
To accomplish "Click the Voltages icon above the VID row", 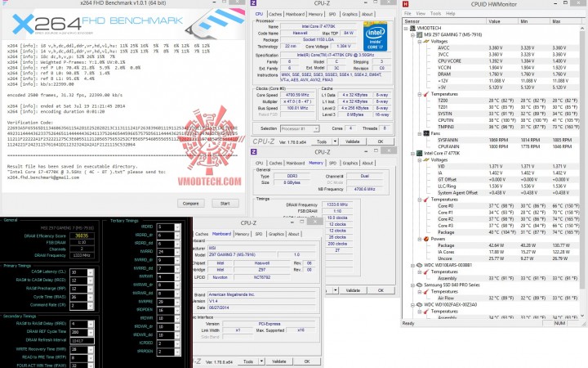I will (426, 159).
